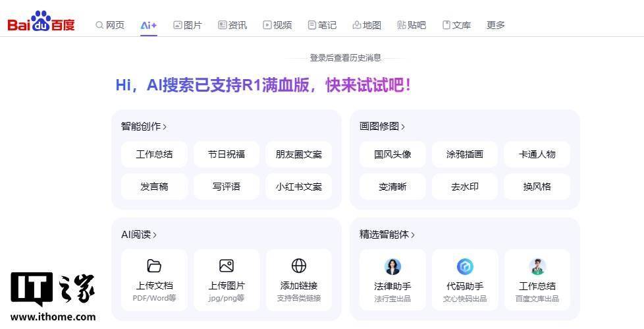Click the 小红书文案 button
This screenshot has height=329, width=644.
(298, 187)
